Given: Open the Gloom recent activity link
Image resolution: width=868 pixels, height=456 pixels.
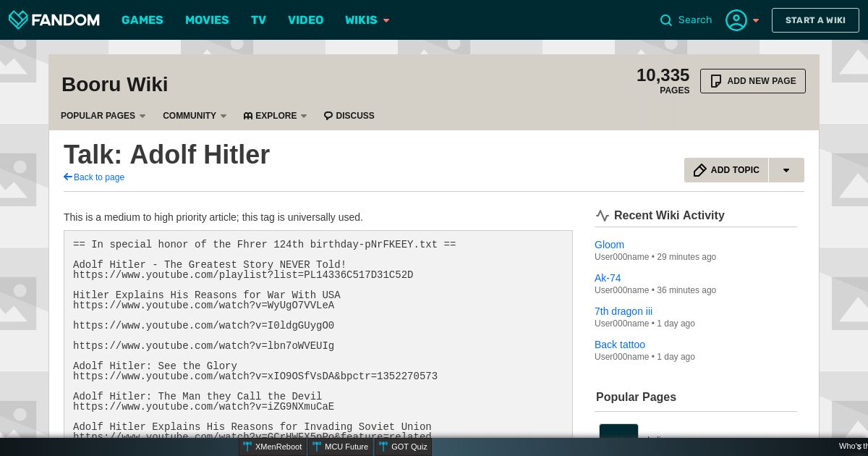Looking at the screenshot, I should pyautogui.click(x=609, y=245).
